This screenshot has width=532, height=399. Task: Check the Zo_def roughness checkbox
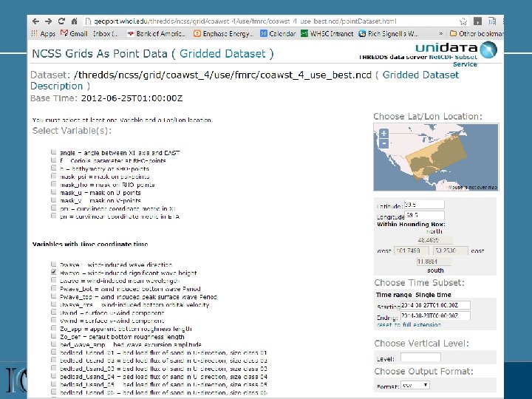coord(54,335)
